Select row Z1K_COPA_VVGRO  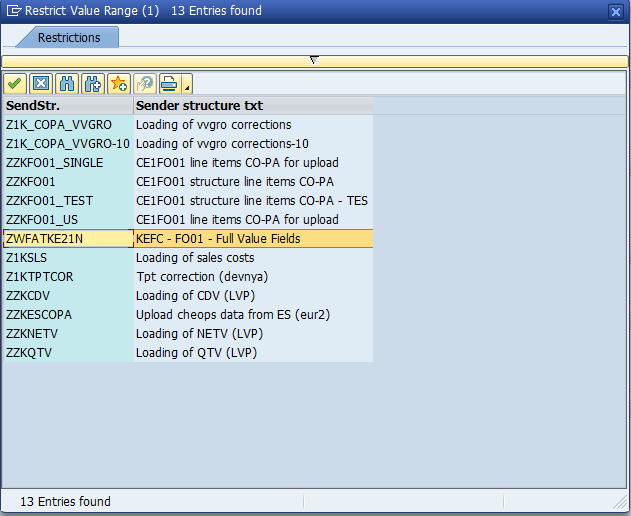point(67,125)
